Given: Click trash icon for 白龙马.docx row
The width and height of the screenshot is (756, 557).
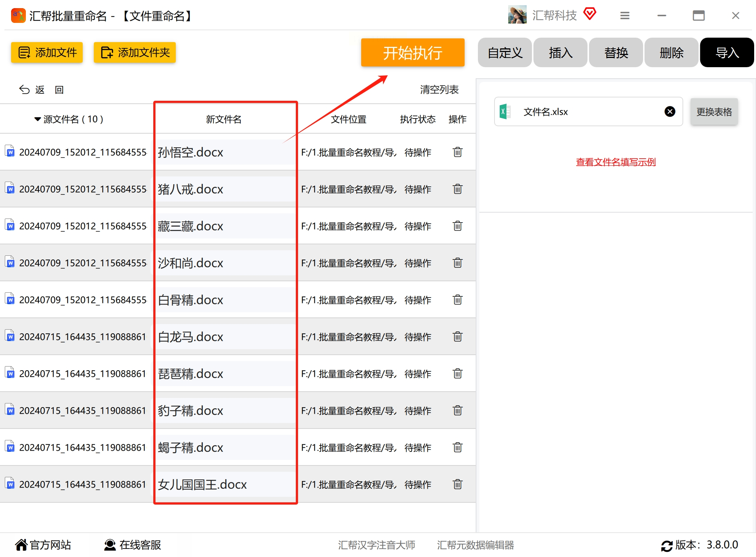Looking at the screenshot, I should coord(457,337).
